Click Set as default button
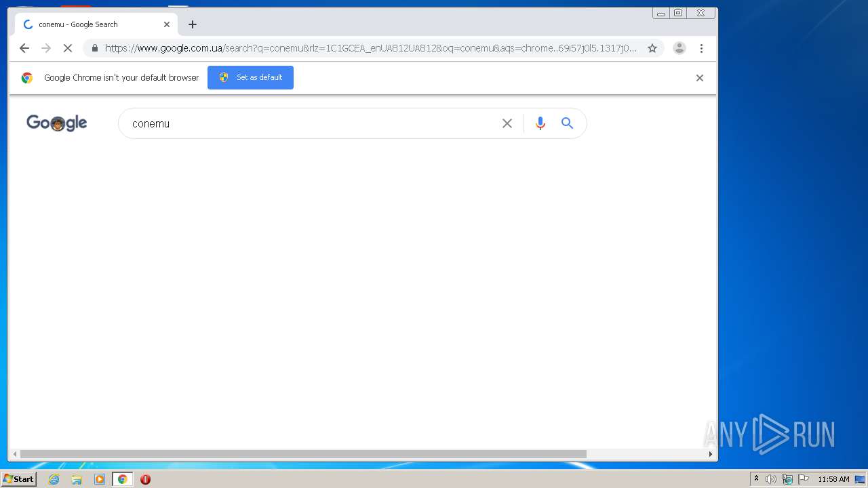The width and height of the screenshot is (868, 488). [250, 77]
